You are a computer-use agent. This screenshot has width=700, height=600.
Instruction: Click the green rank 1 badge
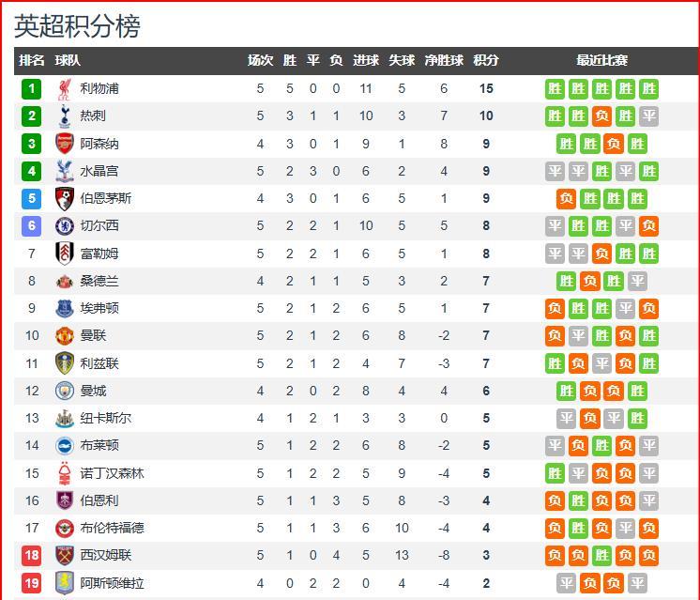click(32, 89)
